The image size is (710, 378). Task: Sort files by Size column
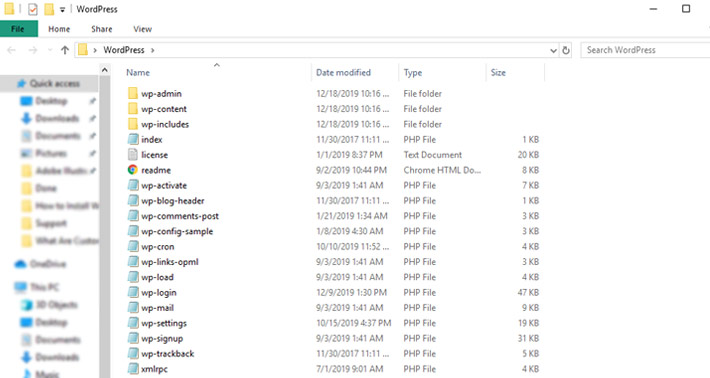tap(498, 72)
